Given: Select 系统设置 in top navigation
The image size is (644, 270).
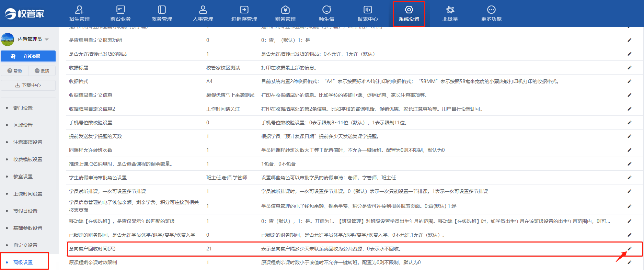Looking at the screenshot, I should [409, 13].
